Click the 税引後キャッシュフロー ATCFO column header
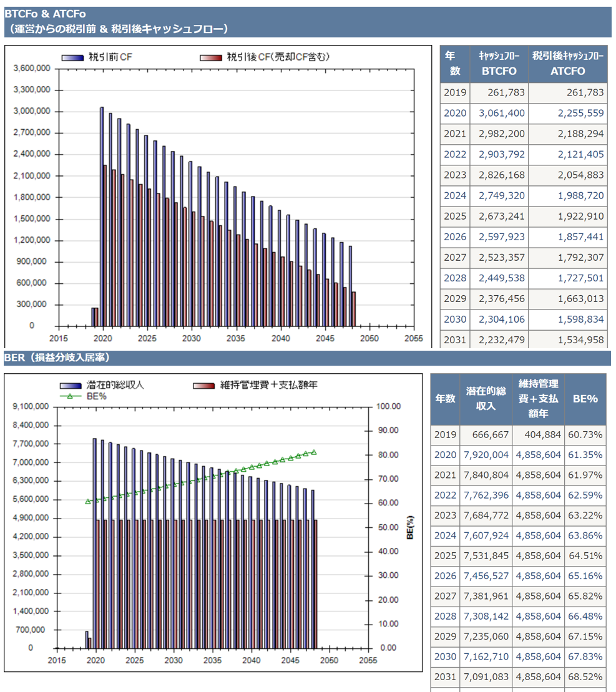The width and height of the screenshot is (616, 692). tap(567, 64)
